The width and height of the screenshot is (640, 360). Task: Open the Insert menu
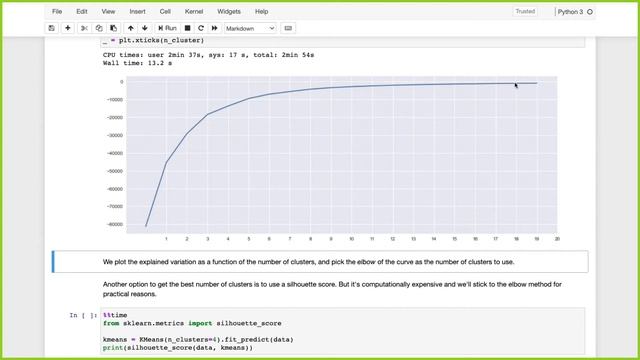(137, 11)
